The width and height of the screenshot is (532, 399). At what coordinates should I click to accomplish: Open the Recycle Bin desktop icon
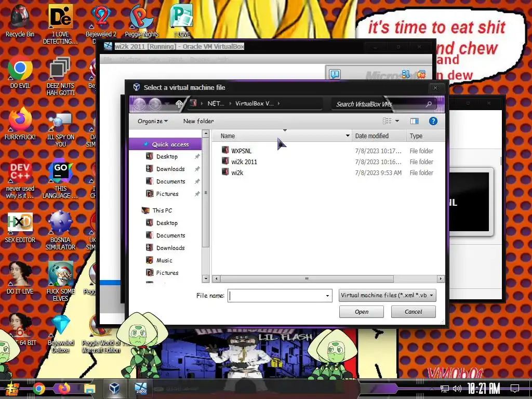click(20, 21)
